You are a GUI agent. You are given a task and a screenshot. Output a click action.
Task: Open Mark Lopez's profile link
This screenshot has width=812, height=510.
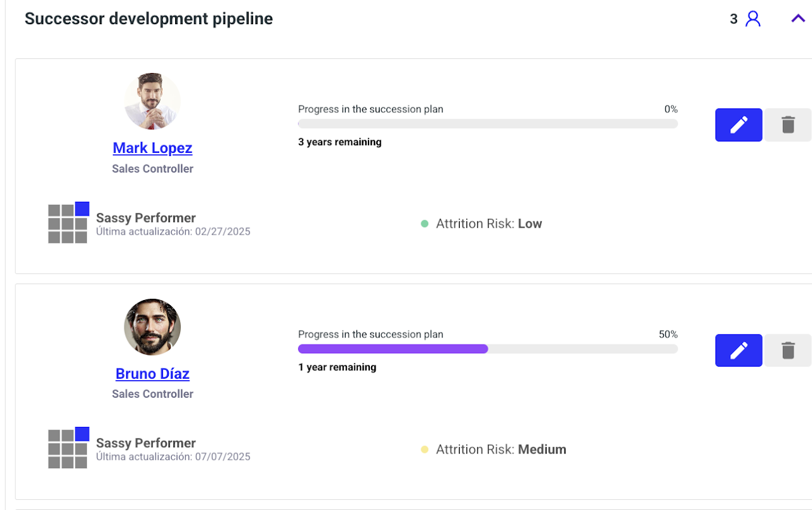click(152, 148)
